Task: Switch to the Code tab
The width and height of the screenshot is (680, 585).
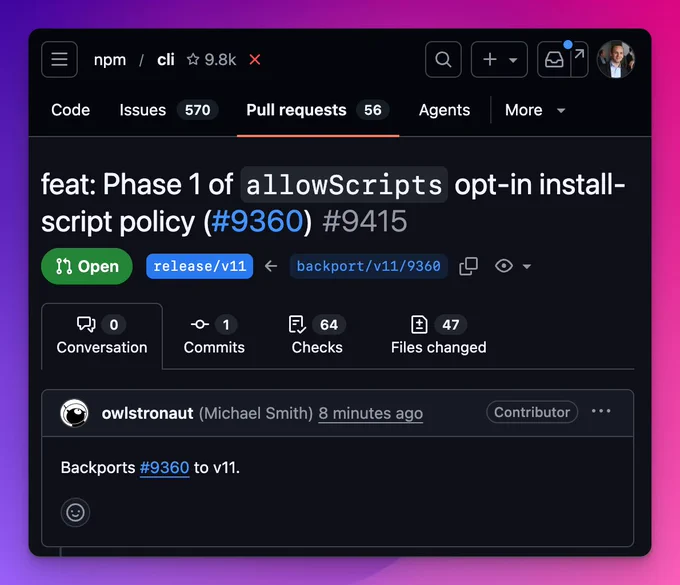Action: [x=71, y=110]
